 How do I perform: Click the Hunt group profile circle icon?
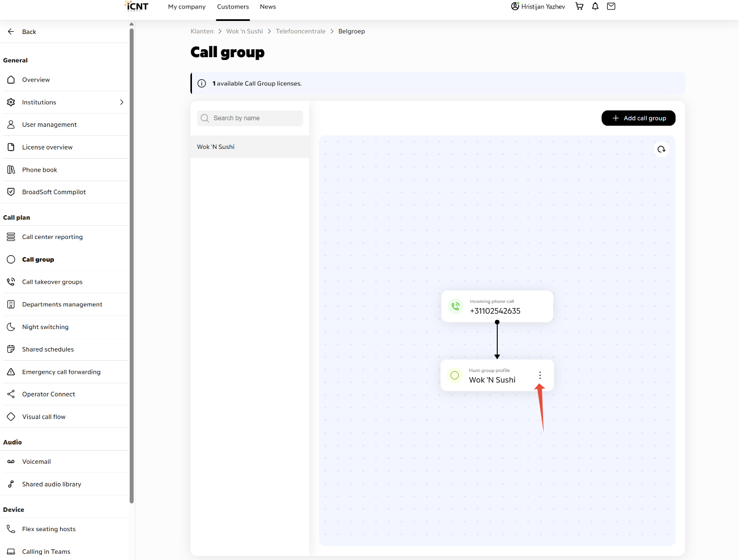455,375
